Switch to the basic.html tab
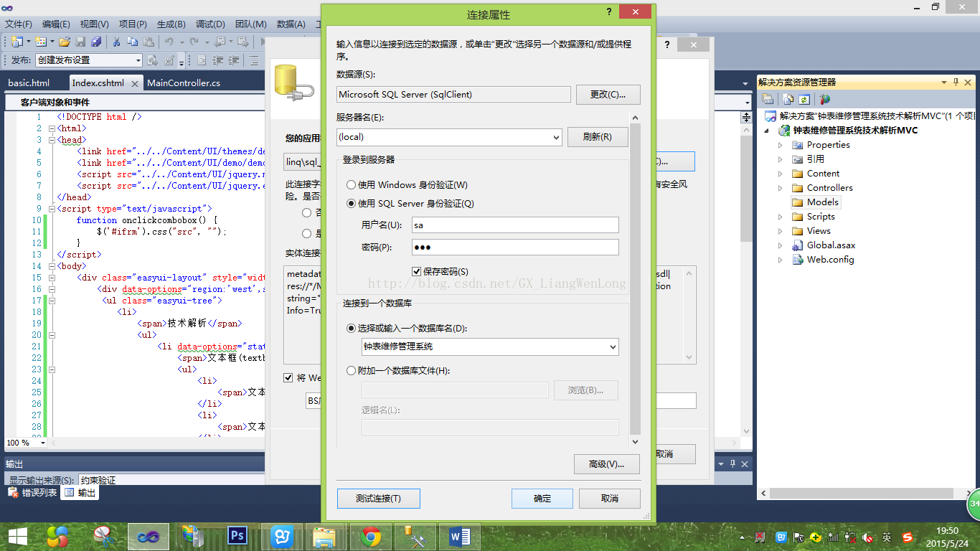 29,83
